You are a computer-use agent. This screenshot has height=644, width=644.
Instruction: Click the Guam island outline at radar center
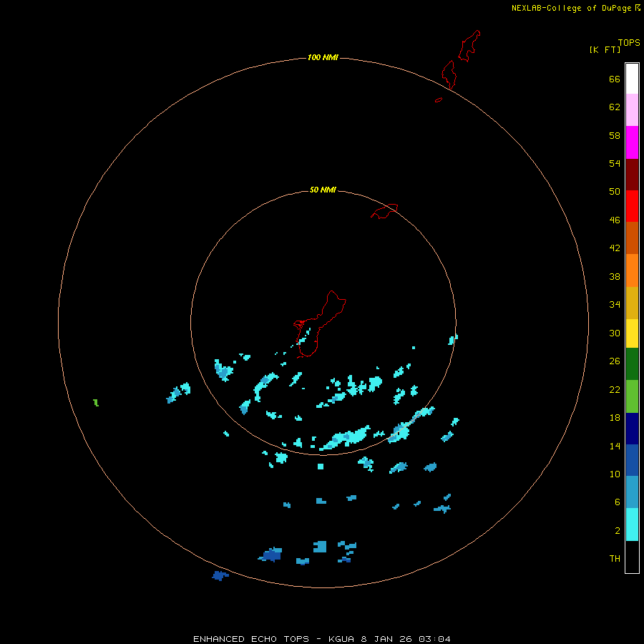[x=320, y=323]
